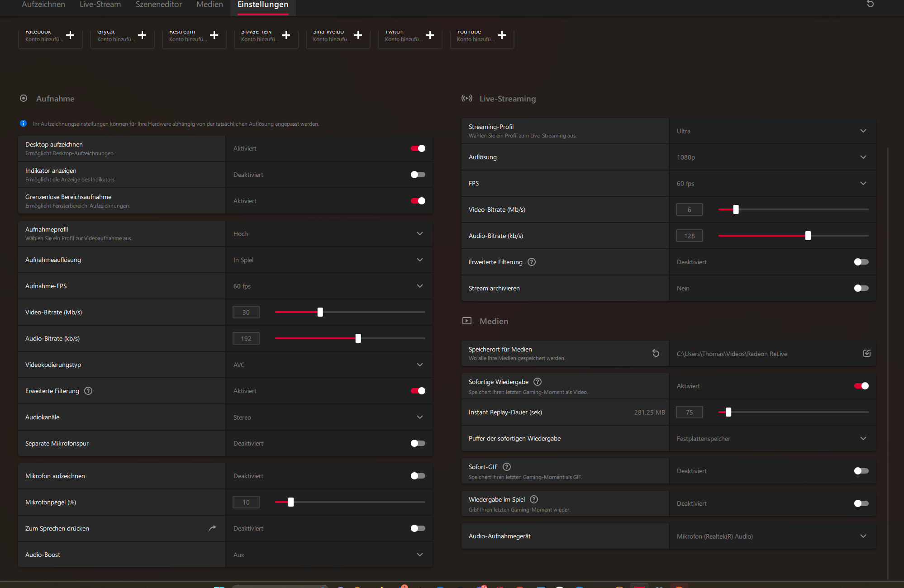Click the reset icon in top right corner
The width and height of the screenshot is (904, 588).
pyautogui.click(x=870, y=4)
